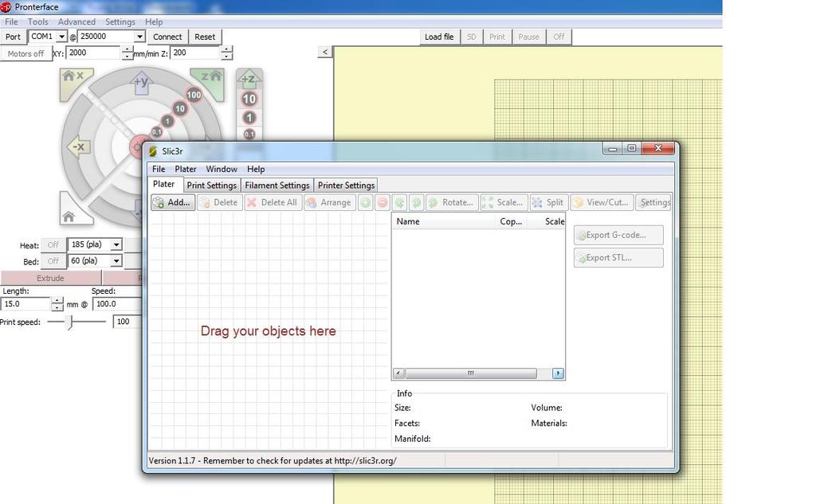Open Pronterface Settings menu
Screen dimensions: 816x504
(x=120, y=21)
